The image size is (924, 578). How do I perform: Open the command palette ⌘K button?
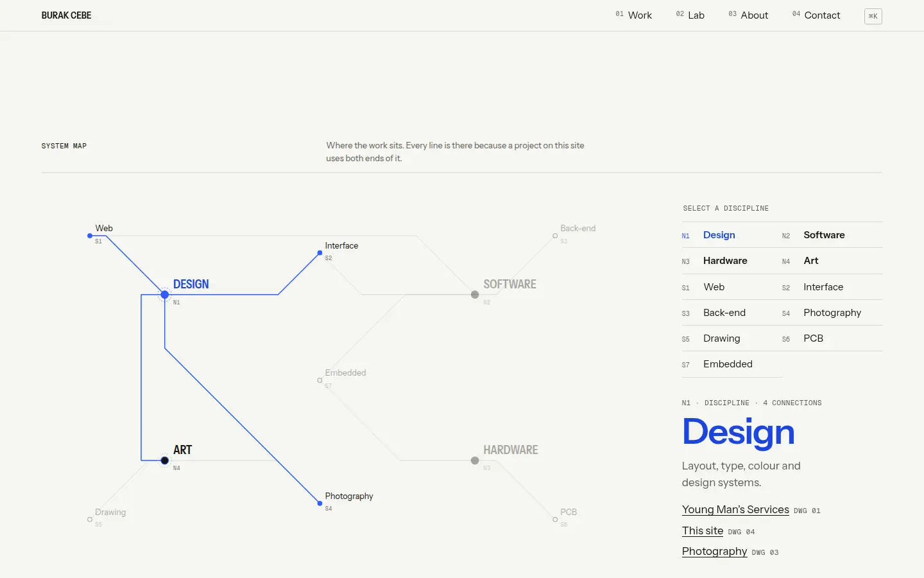873,16
